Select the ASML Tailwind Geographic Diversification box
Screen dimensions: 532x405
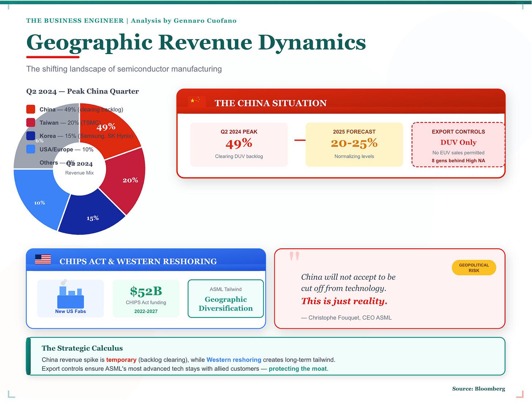click(x=225, y=298)
